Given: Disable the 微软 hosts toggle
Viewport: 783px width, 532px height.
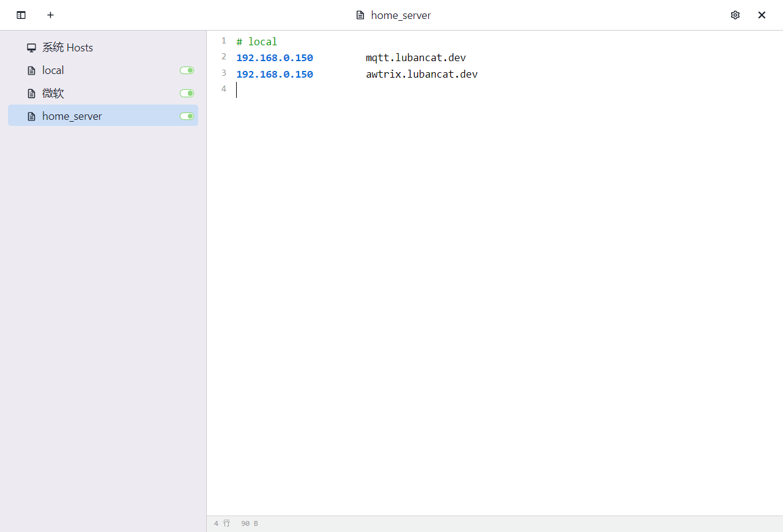Looking at the screenshot, I should tap(187, 94).
